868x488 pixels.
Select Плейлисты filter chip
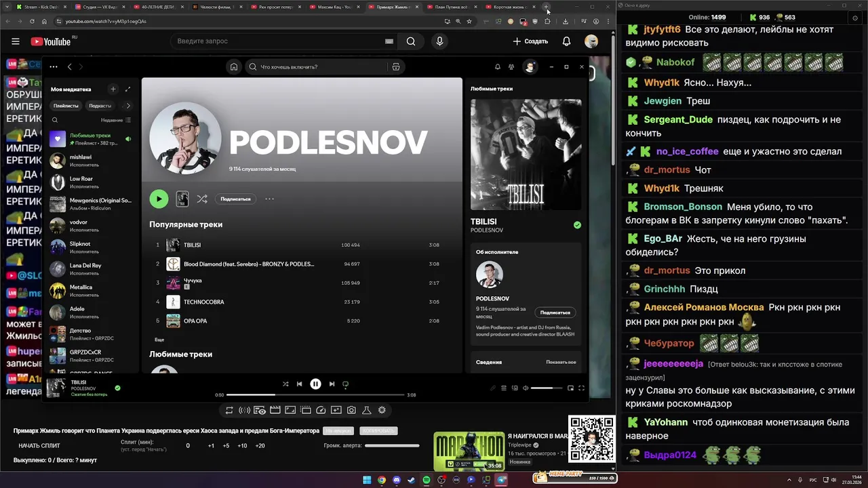pyautogui.click(x=66, y=106)
